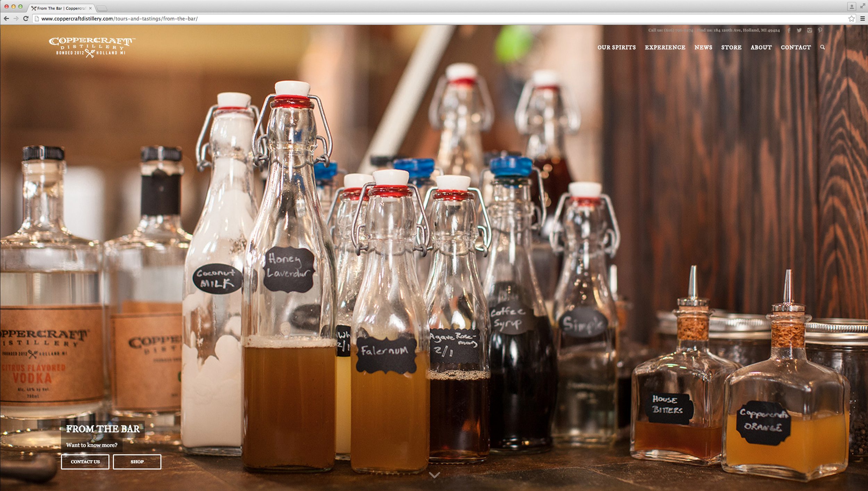Click the From The Bar heading

(103, 429)
